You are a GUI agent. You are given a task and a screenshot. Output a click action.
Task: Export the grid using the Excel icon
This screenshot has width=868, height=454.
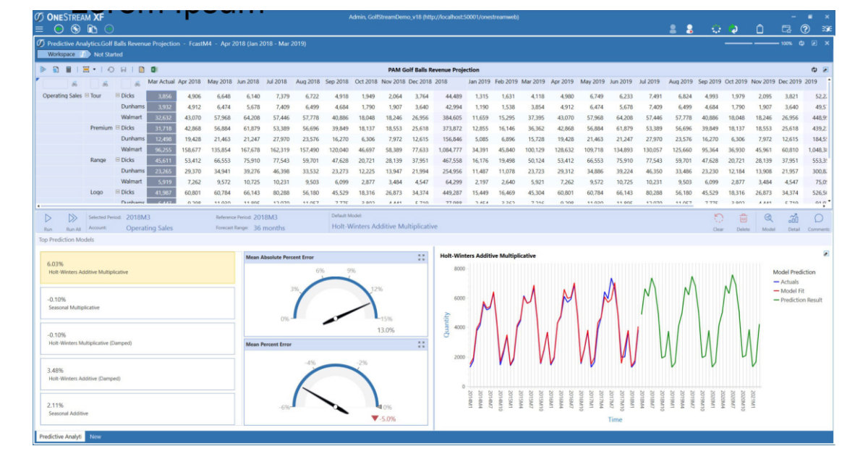coord(153,69)
